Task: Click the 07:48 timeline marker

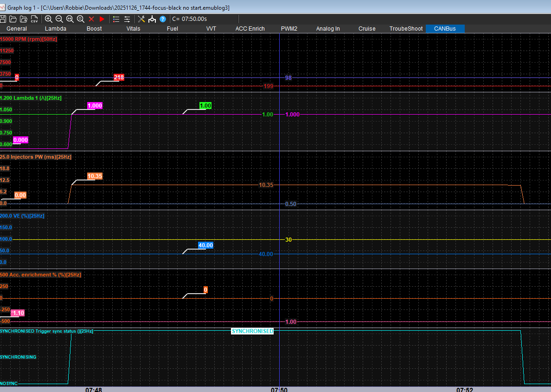Action: pyautogui.click(x=94, y=389)
